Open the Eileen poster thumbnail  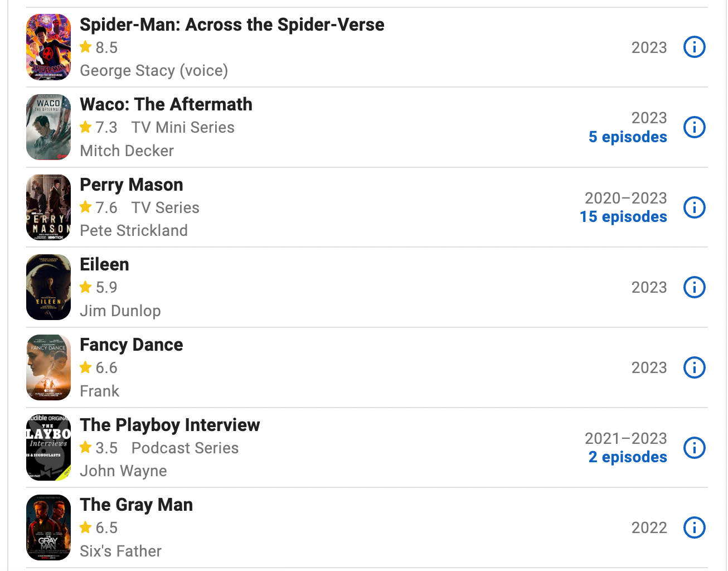coord(48,288)
